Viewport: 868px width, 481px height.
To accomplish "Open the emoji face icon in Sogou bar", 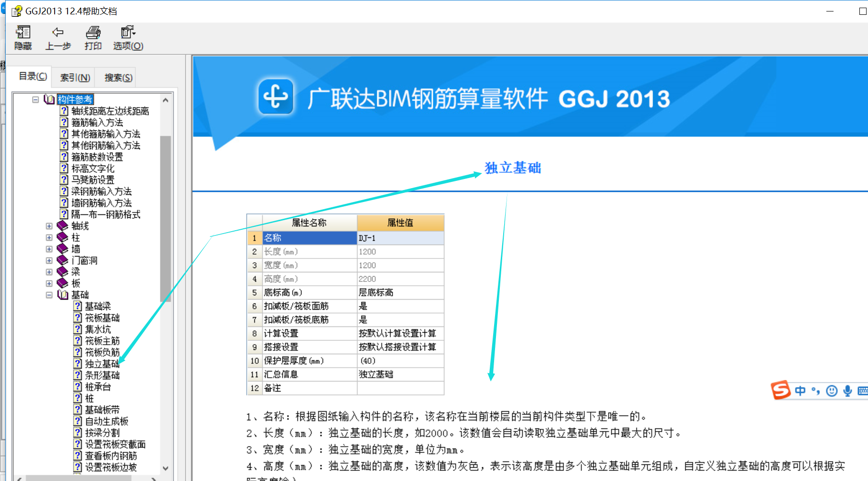I will [x=832, y=391].
